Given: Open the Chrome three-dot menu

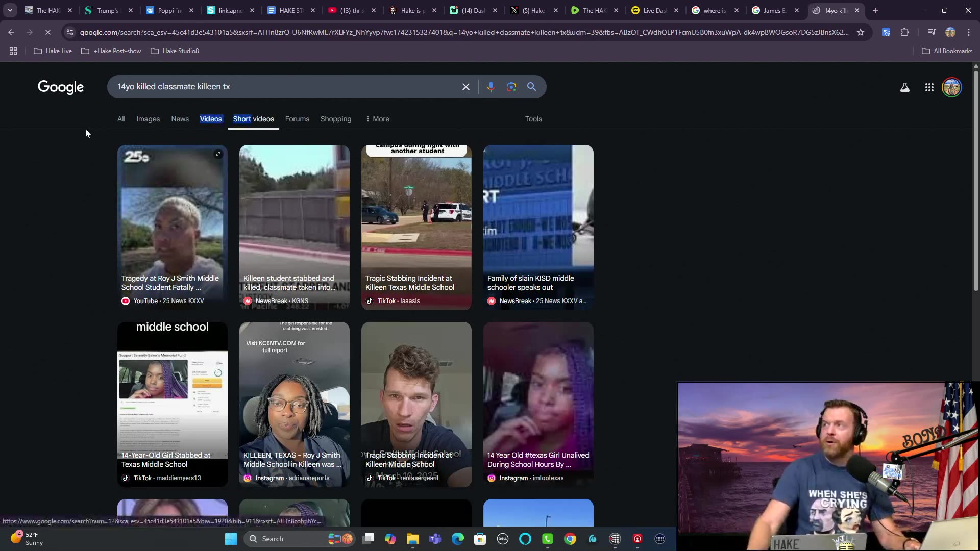Looking at the screenshot, I should (969, 32).
